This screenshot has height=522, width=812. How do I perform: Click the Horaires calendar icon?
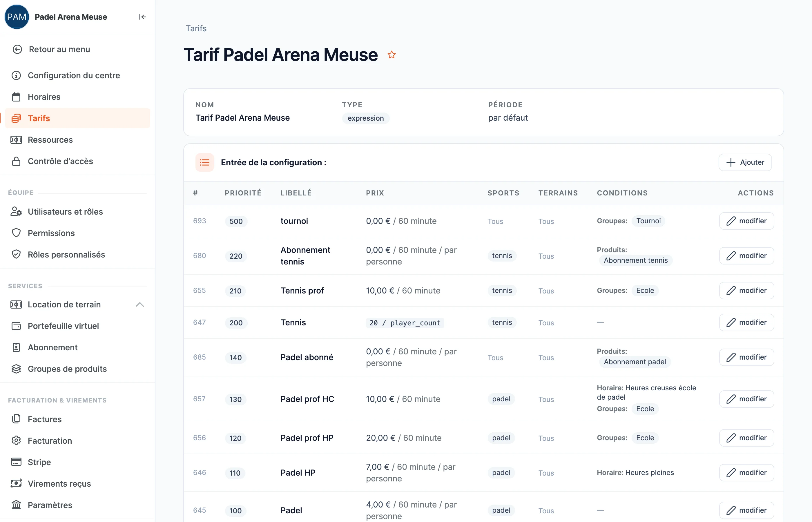[x=16, y=97]
